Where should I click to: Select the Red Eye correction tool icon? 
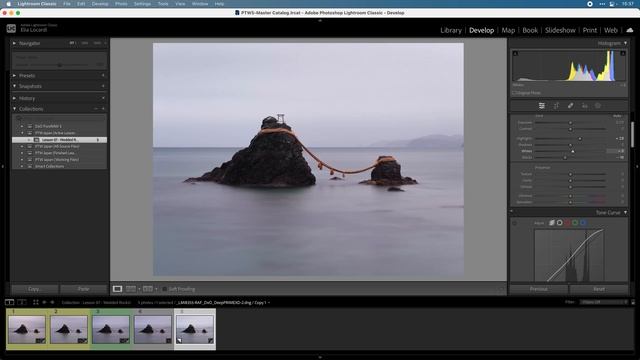click(x=584, y=106)
